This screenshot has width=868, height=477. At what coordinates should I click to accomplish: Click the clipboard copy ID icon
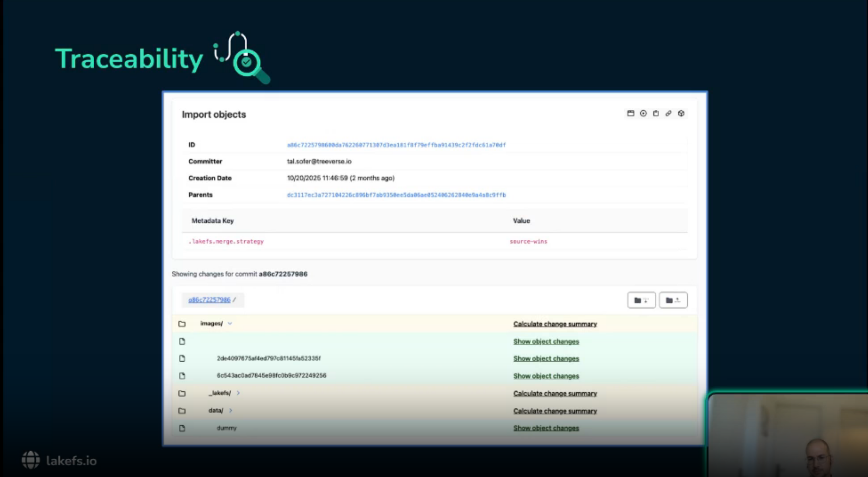coord(656,113)
